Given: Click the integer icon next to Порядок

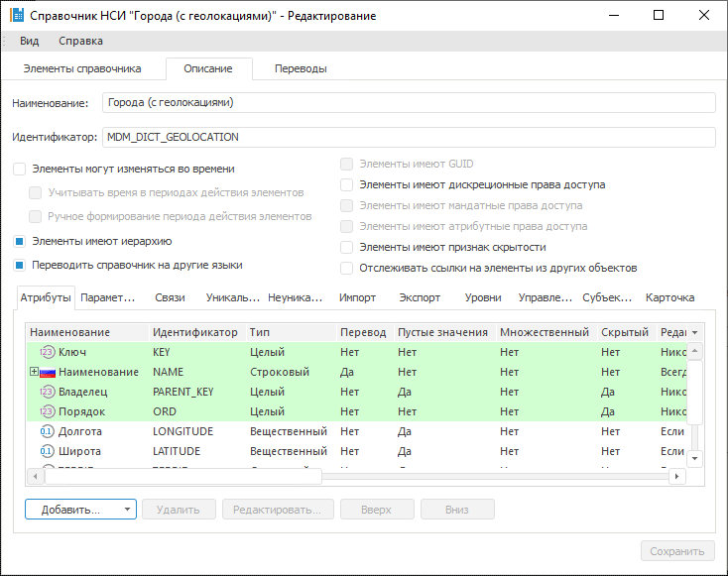Looking at the screenshot, I should tap(47, 411).
